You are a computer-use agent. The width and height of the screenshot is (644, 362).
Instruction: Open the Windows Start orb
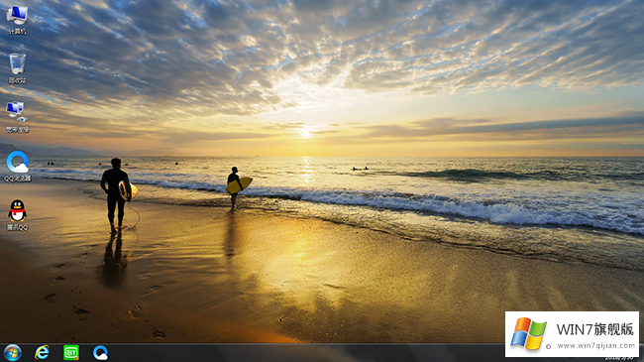click(x=13, y=353)
